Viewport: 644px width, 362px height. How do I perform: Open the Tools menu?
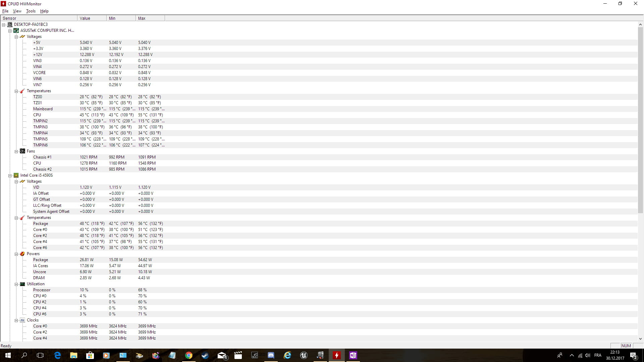31,11
